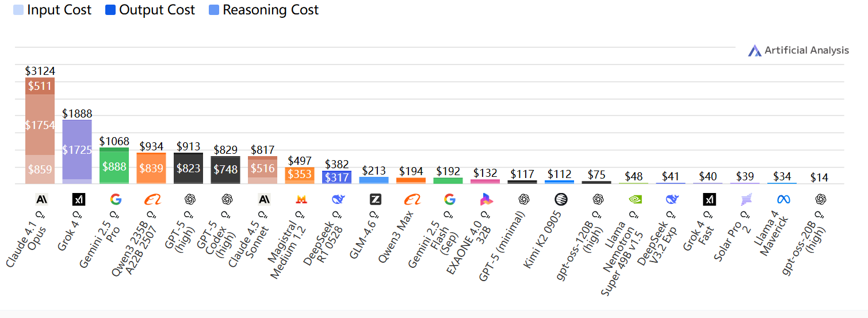
Task: Click the $213 total above the GLM-4.6 bar
Action: pyautogui.click(x=374, y=171)
